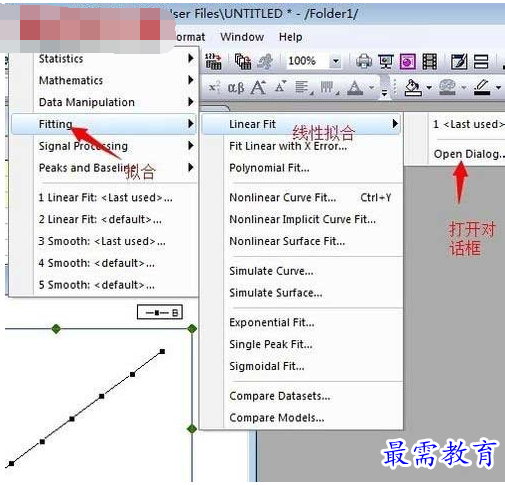This screenshot has height=485, width=505.
Task: Select the Fitting menu entry
Action: click(105, 124)
